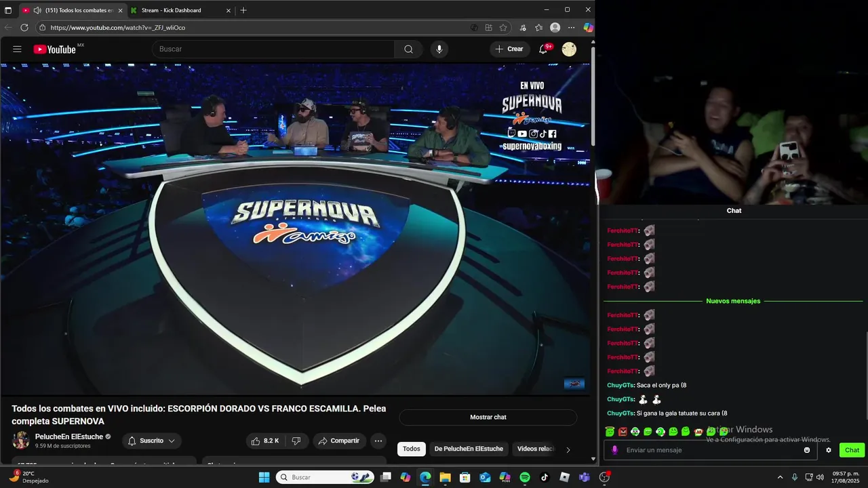The width and height of the screenshot is (868, 488).
Task: Open the Suscrito notification dropdown
Action: (x=152, y=441)
